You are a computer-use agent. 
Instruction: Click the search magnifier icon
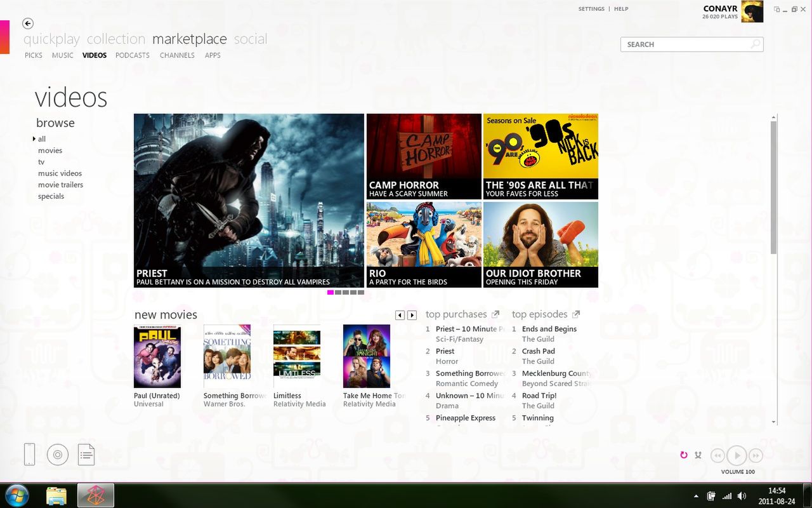pyautogui.click(x=756, y=44)
